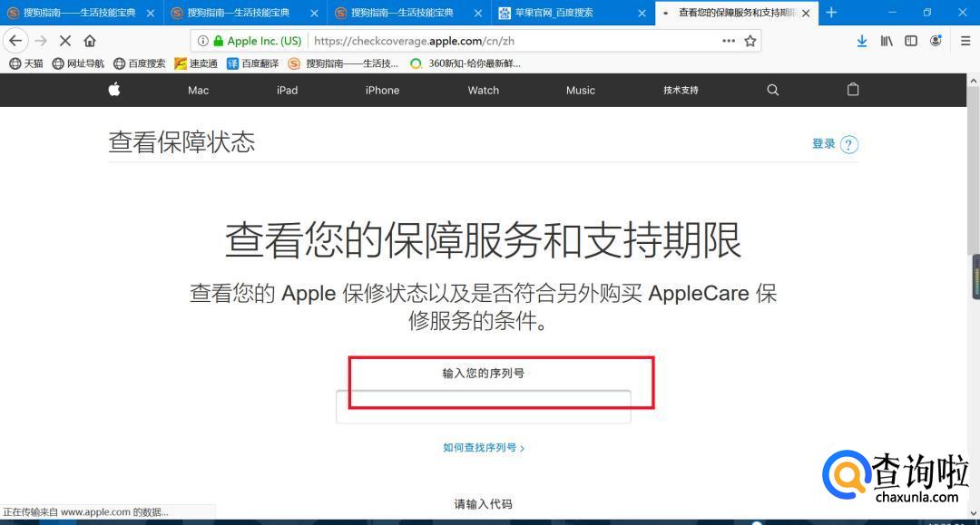Open the 百度翻译 bookmark
This screenshot has height=525, width=980.
252,63
